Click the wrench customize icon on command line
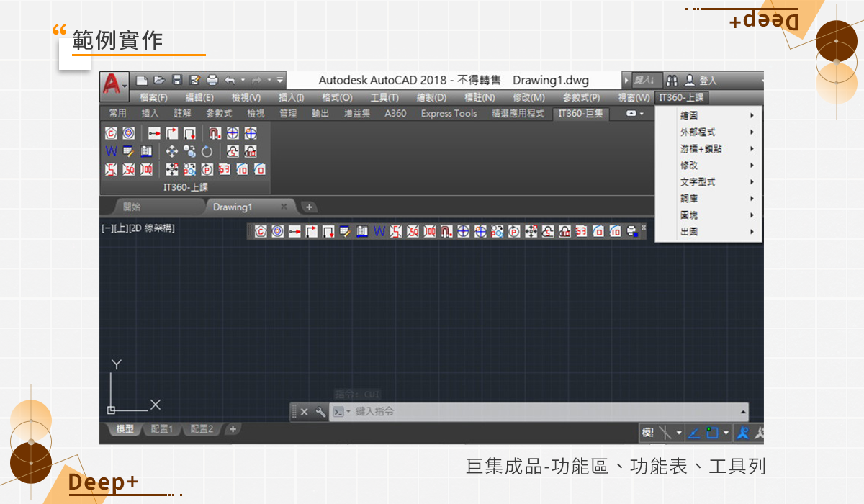 (x=320, y=412)
